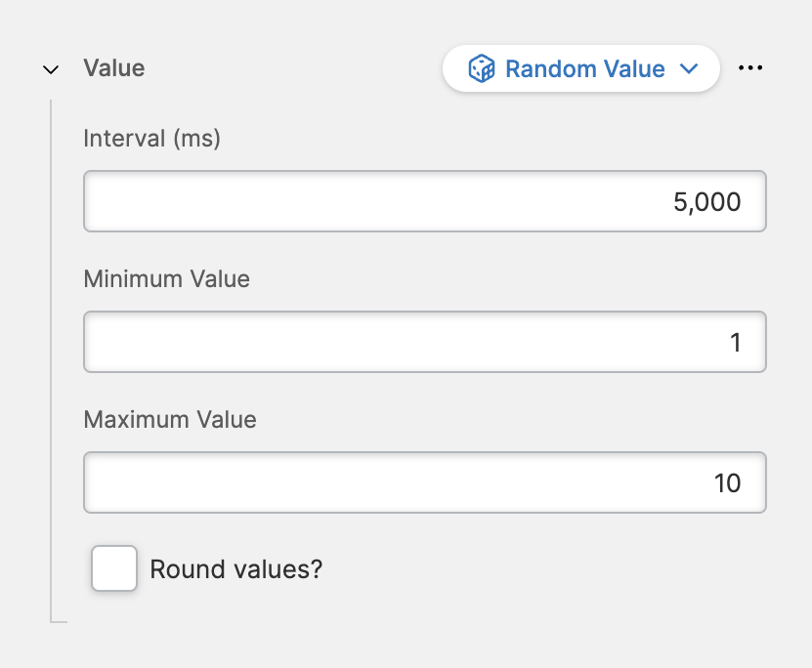Click the "Interval (ms)" field label
The width and height of the screenshot is (812, 668).
(x=152, y=139)
